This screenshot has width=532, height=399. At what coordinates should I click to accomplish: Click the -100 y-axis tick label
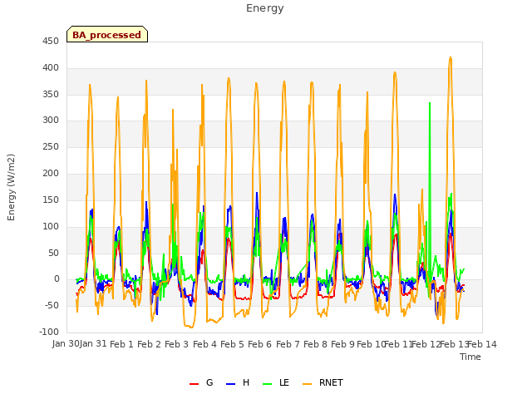click(x=49, y=332)
